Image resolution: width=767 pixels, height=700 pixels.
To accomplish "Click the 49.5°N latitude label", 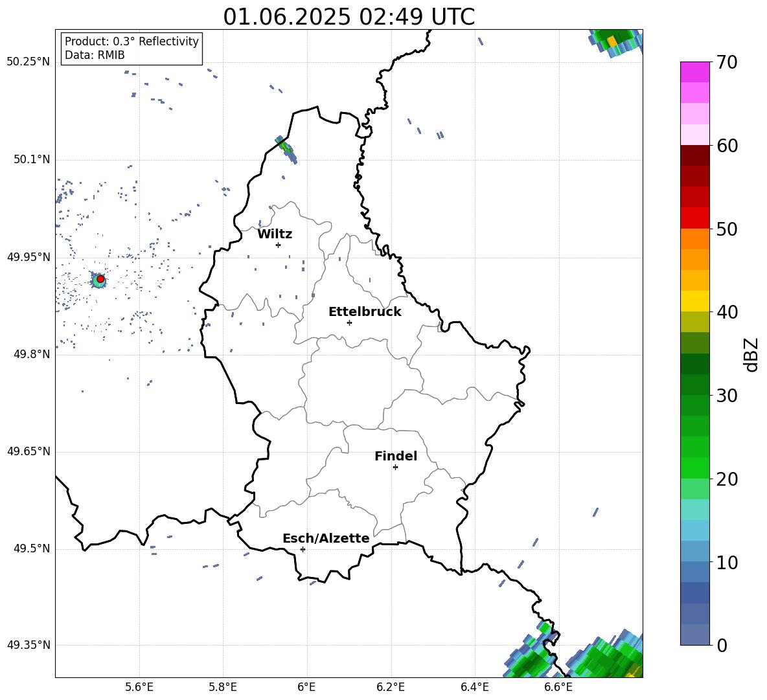I will point(32,548).
